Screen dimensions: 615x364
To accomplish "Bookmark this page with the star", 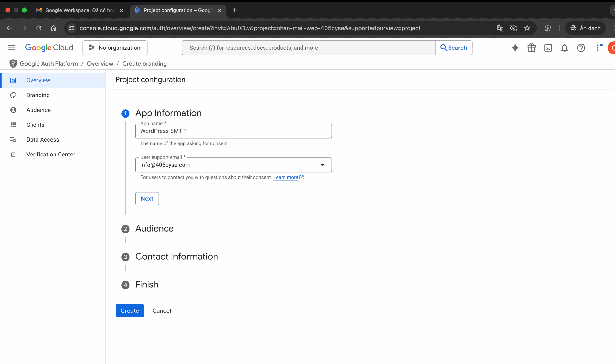I will pos(527,28).
